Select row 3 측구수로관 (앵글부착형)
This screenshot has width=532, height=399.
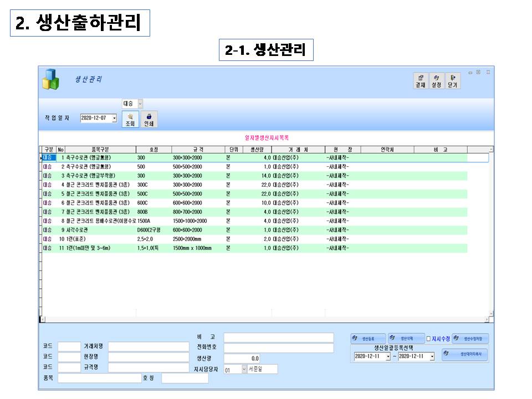click(254, 176)
